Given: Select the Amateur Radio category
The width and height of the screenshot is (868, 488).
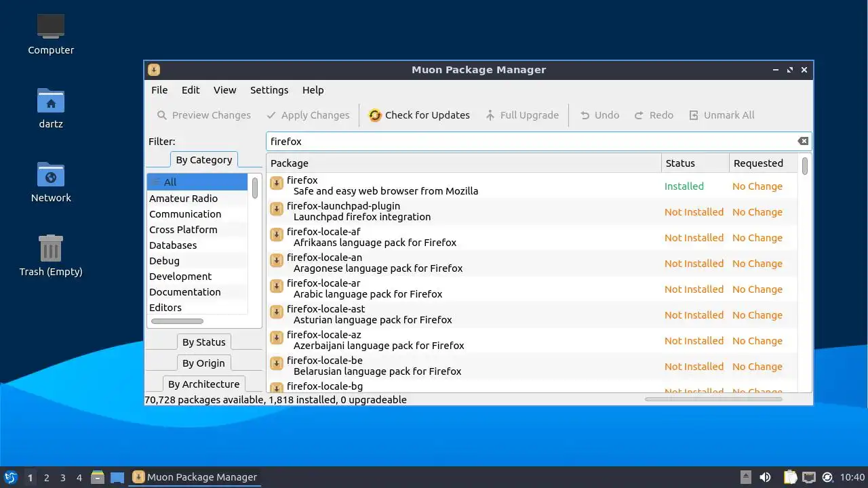Looking at the screenshot, I should (197, 199).
